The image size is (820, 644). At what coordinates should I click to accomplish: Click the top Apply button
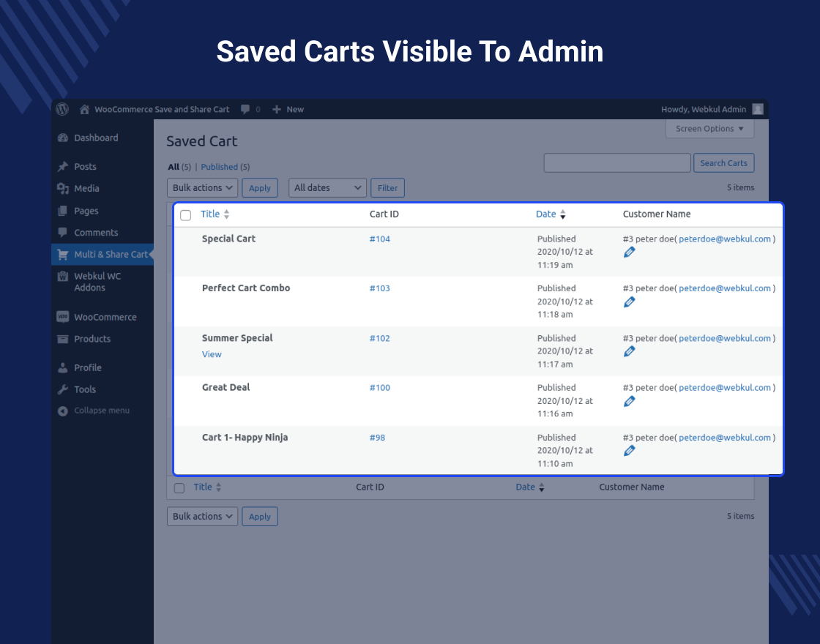click(260, 188)
